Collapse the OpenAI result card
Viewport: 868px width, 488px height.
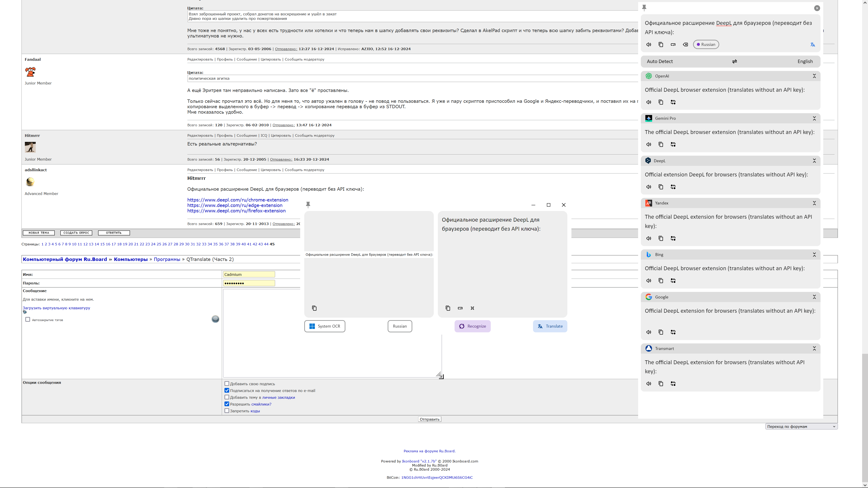[814, 76]
